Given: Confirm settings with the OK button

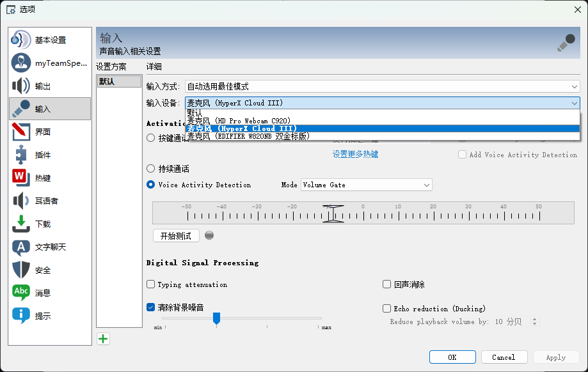Looking at the screenshot, I should pos(452,357).
